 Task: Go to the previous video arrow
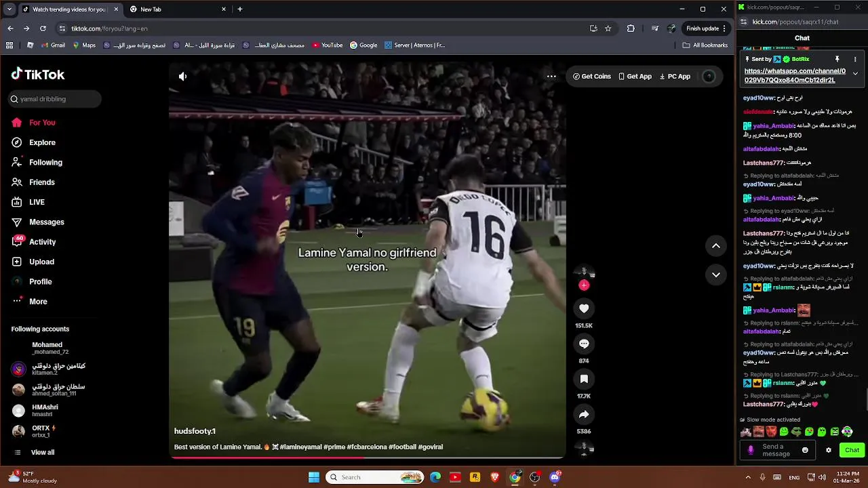point(716,246)
